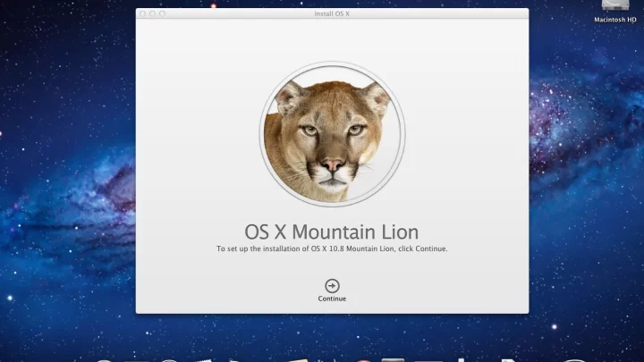This screenshot has width=644, height=362.
Task: Select the Macintosh HD desktop label
Action: 614,20
